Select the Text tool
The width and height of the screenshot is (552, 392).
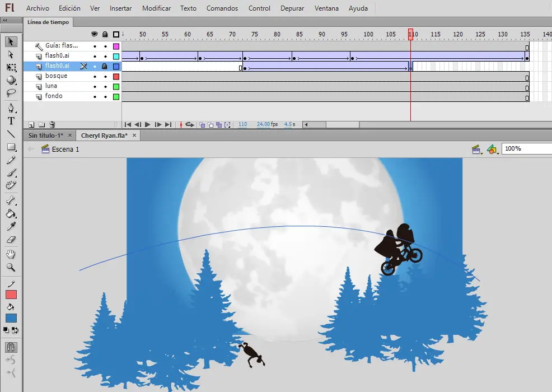11,121
